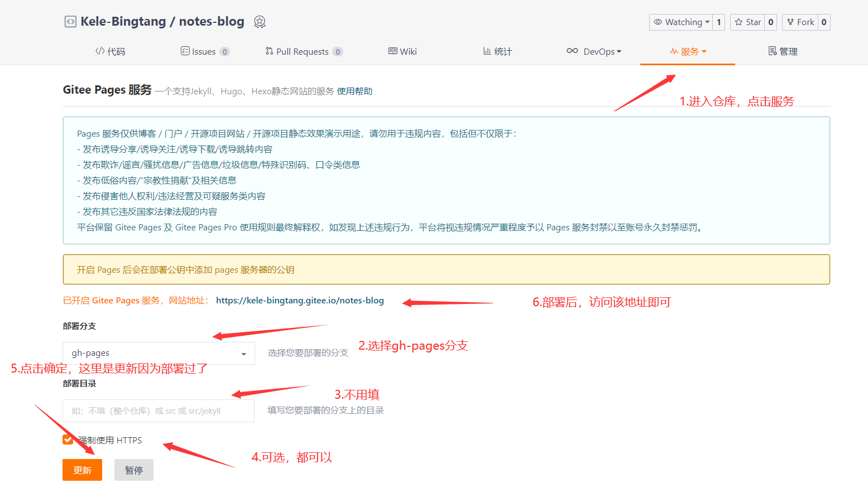
Task: Click the 发布其它违反国家法律法规的内容 line
Action: [147, 212]
